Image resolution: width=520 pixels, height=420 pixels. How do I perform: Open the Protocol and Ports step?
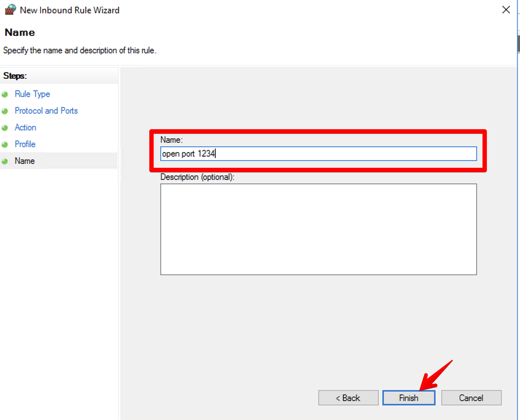(x=46, y=111)
